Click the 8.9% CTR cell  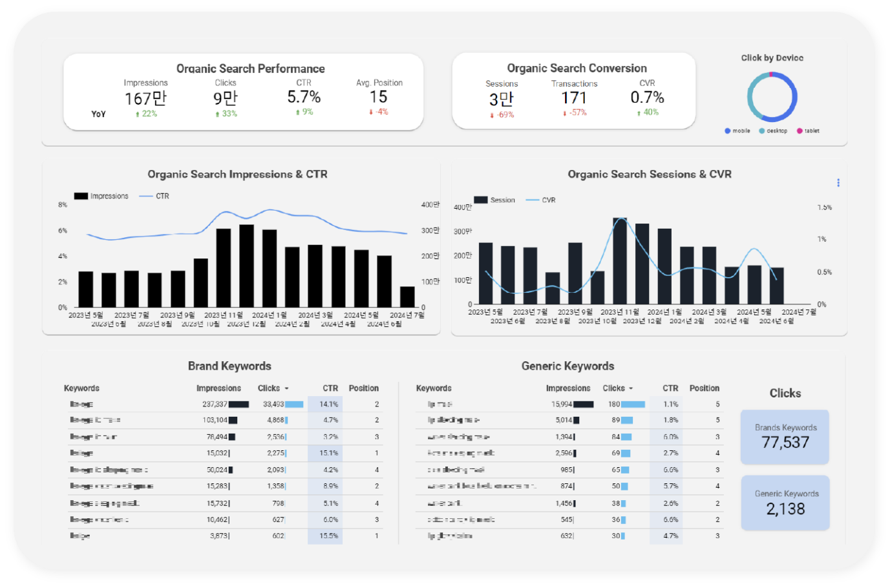point(330,486)
